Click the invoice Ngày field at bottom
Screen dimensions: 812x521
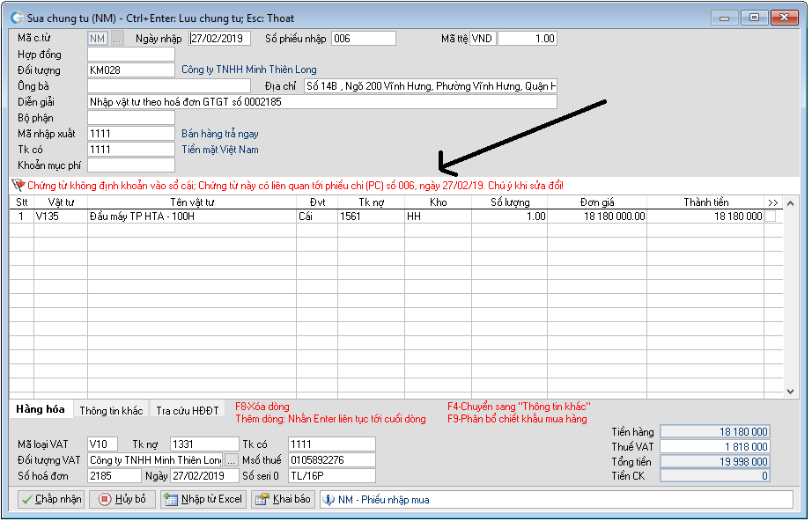click(x=204, y=476)
